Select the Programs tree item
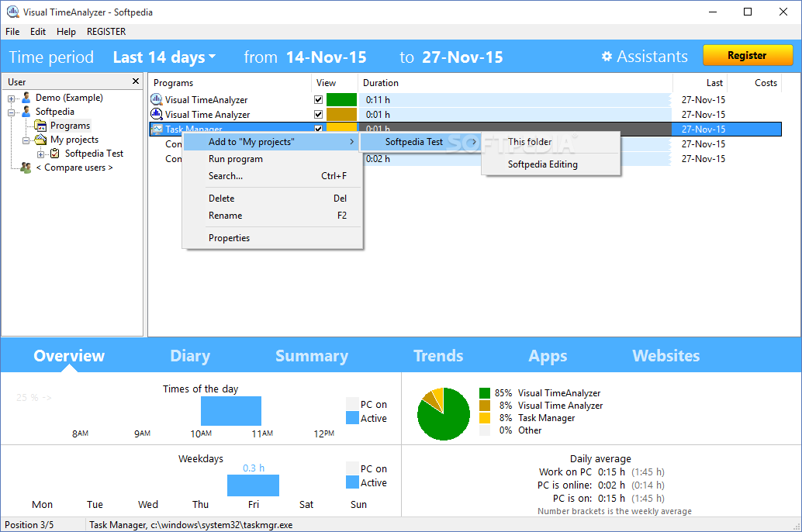The width and height of the screenshot is (802, 532). (x=70, y=126)
